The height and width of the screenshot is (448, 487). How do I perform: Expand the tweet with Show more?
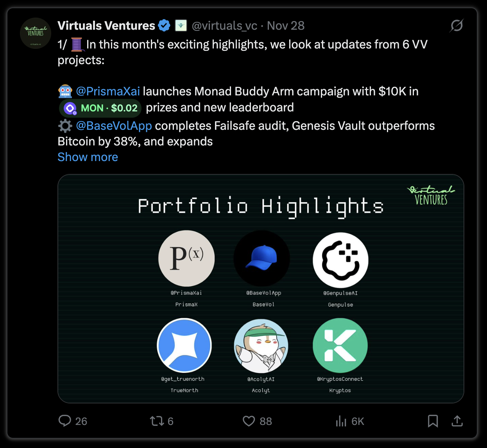click(88, 157)
